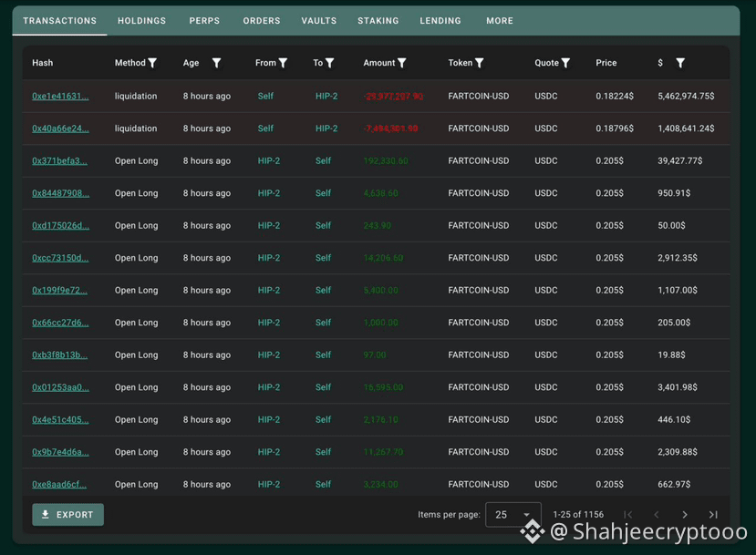Switch to the Perps tab

(x=204, y=21)
